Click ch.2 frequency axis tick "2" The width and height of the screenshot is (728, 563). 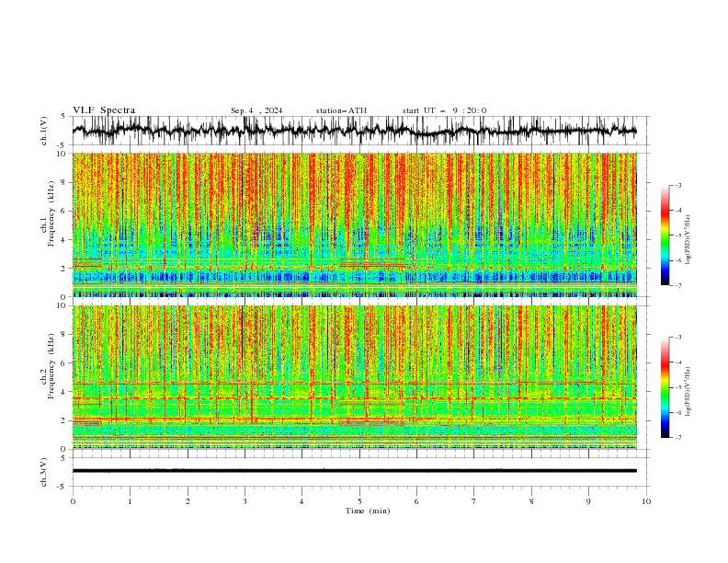coord(64,420)
